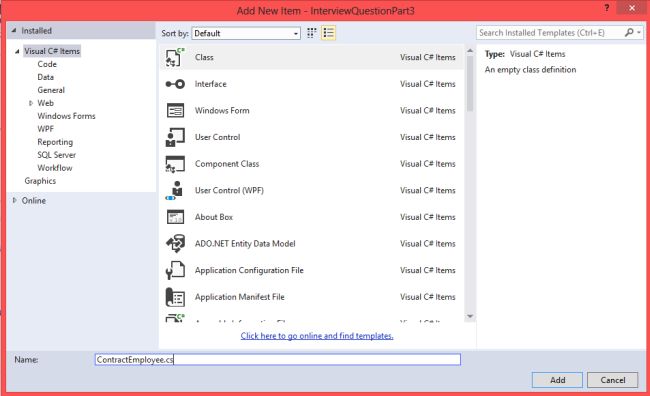Image resolution: width=650 pixels, height=396 pixels.
Task: Select the Windows Forms category
Action: coord(66,116)
